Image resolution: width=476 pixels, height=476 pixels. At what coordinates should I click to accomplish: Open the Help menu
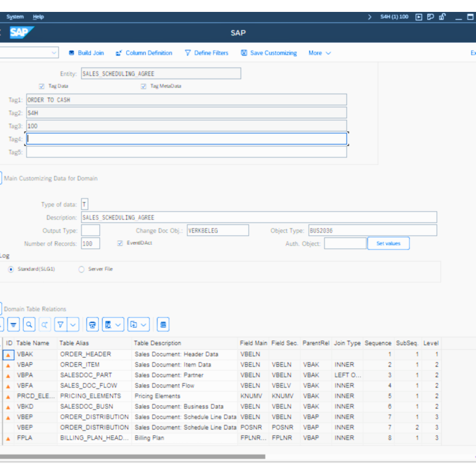tap(38, 17)
